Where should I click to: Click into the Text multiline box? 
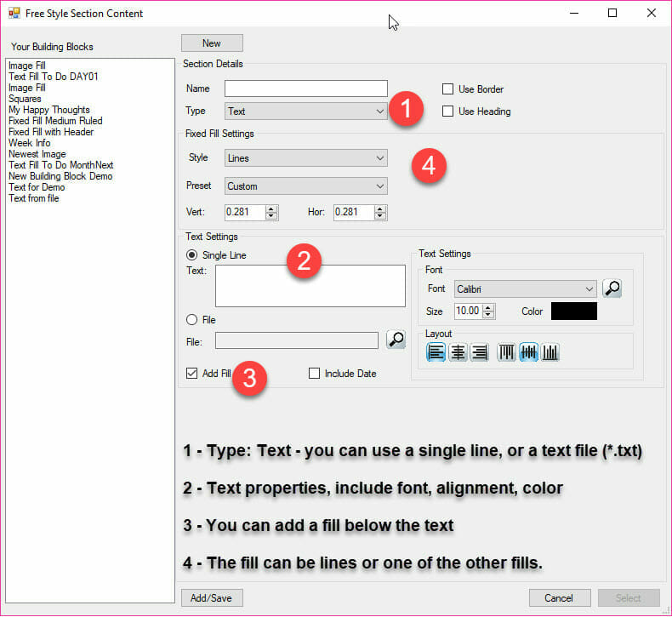coord(310,286)
